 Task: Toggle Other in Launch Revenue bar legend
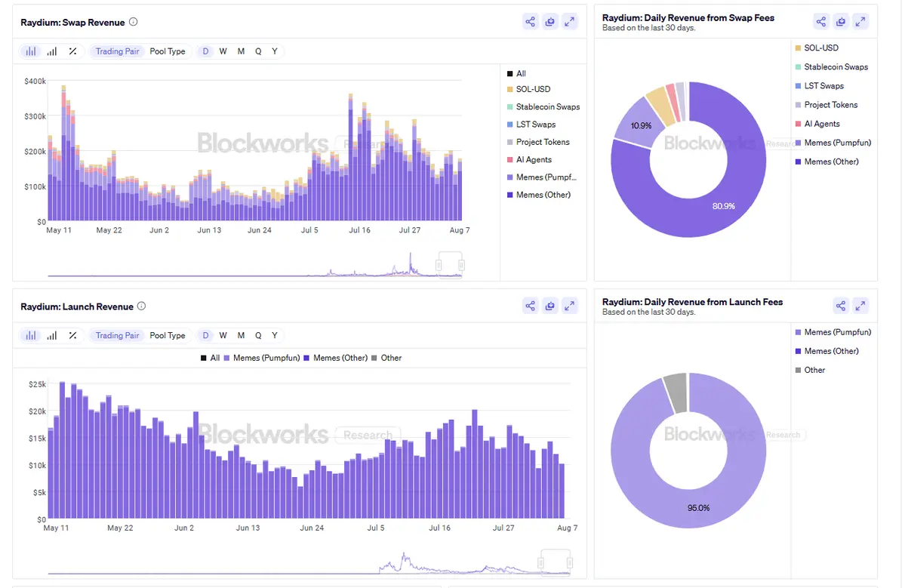pos(386,358)
